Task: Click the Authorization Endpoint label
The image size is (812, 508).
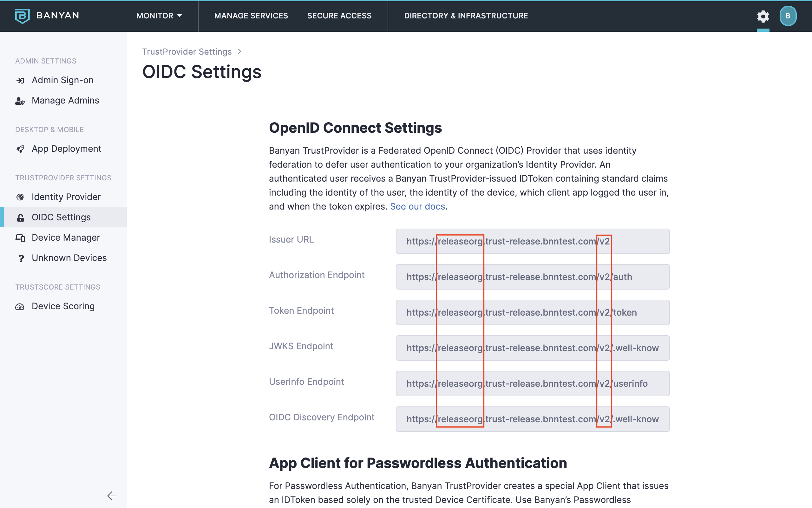Action: pyautogui.click(x=317, y=275)
